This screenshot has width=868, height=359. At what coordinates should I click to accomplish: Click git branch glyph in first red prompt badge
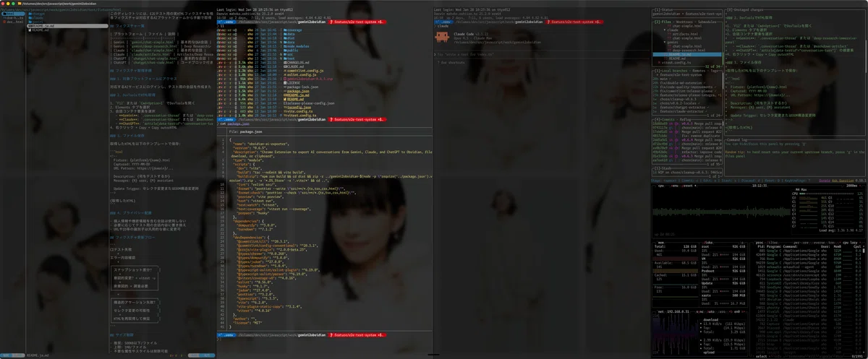[x=331, y=22]
